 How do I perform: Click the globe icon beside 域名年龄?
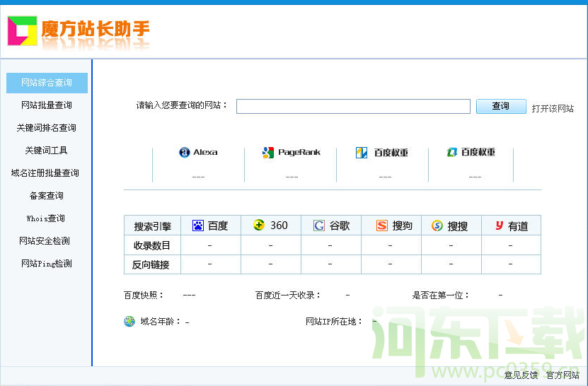[129, 322]
